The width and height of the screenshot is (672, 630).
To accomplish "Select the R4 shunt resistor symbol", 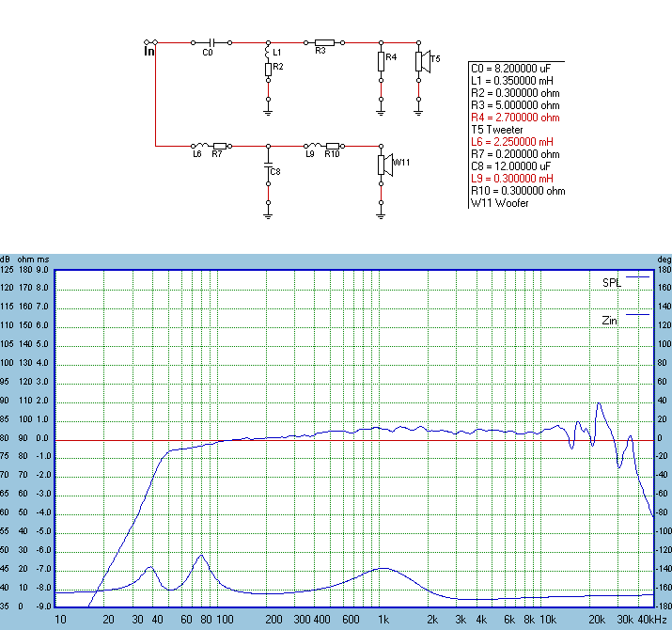I will coord(381,61).
